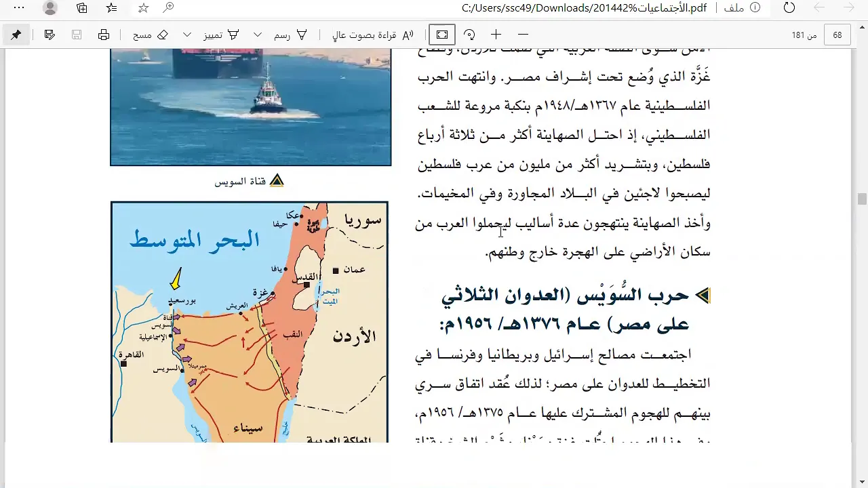
Task: Click the Suez Canal ship photo
Action: point(251,107)
